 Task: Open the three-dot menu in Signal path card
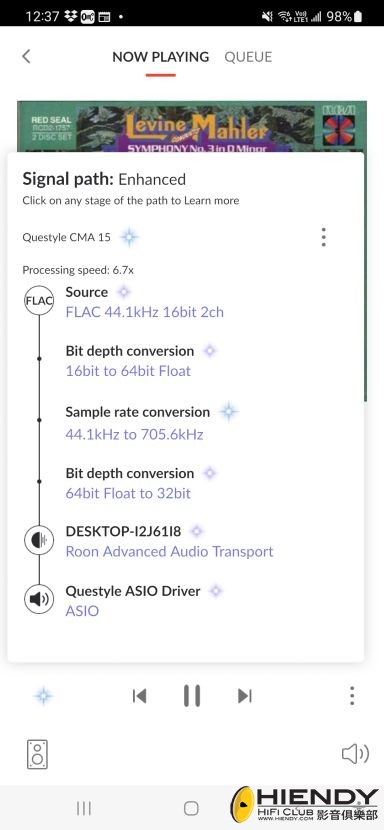[324, 237]
